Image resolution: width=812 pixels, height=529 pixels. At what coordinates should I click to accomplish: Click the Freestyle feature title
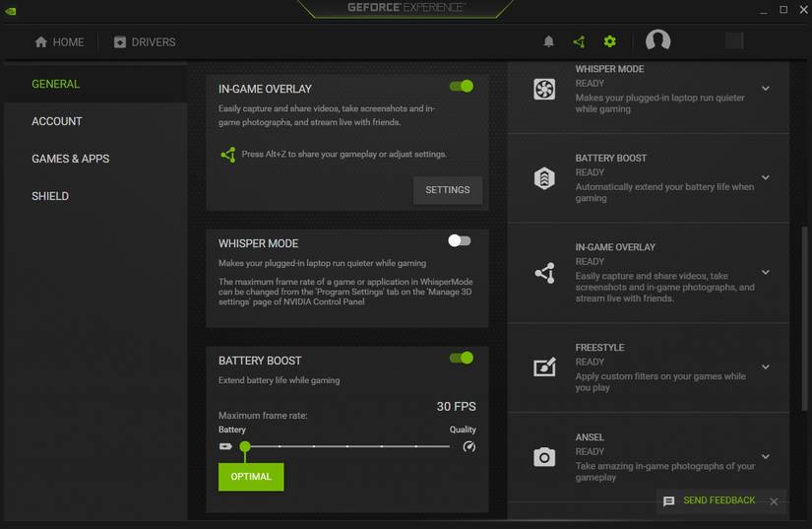tap(599, 347)
